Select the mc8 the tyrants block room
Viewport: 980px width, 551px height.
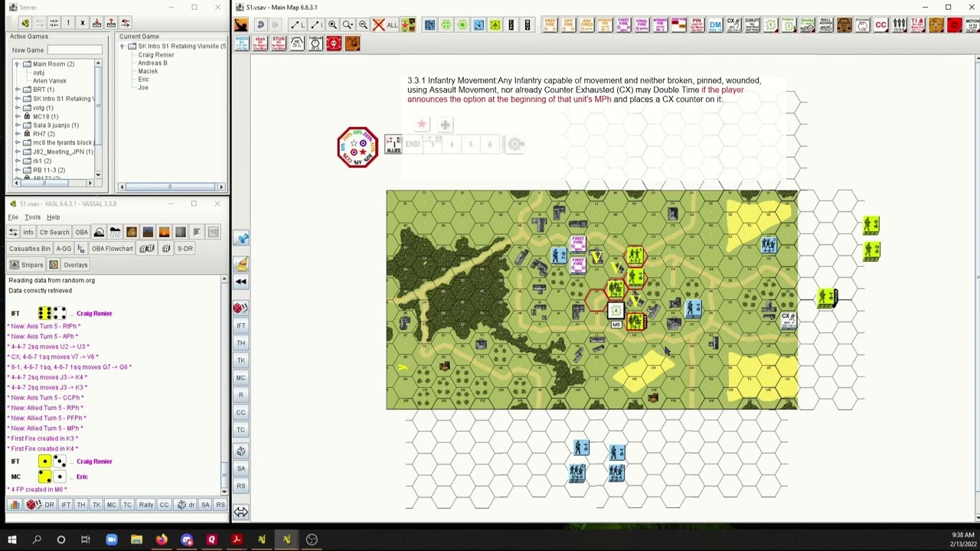(x=63, y=143)
